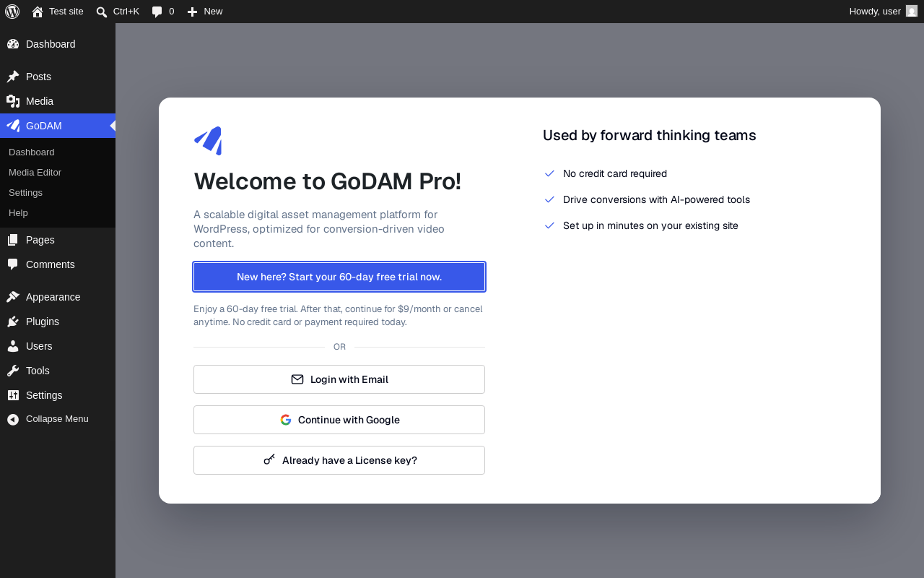Click the Used by forward thinking teams heading
The height and width of the screenshot is (578, 924).
pos(650,135)
